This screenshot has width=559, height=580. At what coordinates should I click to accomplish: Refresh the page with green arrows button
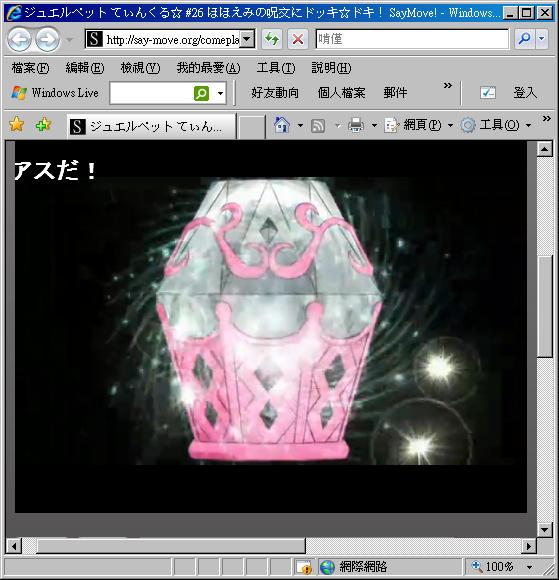pyautogui.click(x=272, y=39)
